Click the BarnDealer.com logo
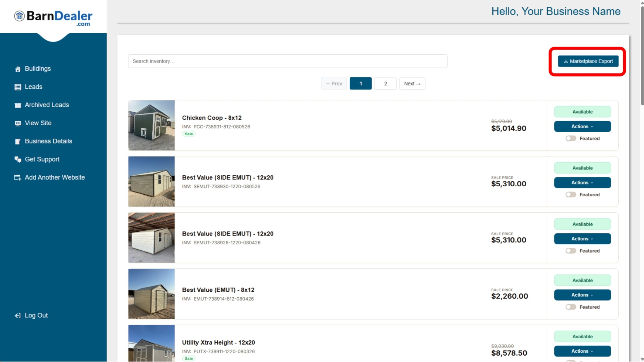 pos(53,18)
